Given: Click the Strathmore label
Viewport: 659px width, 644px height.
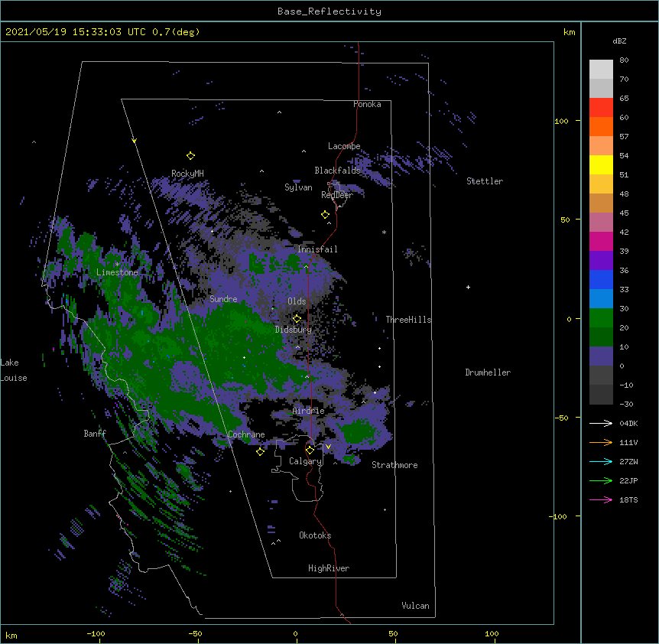Looking at the screenshot, I should pyautogui.click(x=394, y=465).
